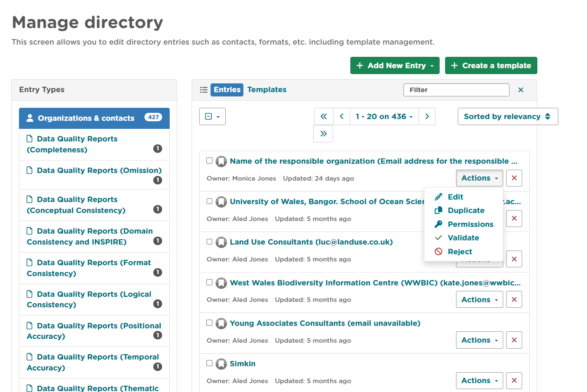587x392 pixels.
Task: Open the Land Use Consultants entry link
Action: (311, 242)
